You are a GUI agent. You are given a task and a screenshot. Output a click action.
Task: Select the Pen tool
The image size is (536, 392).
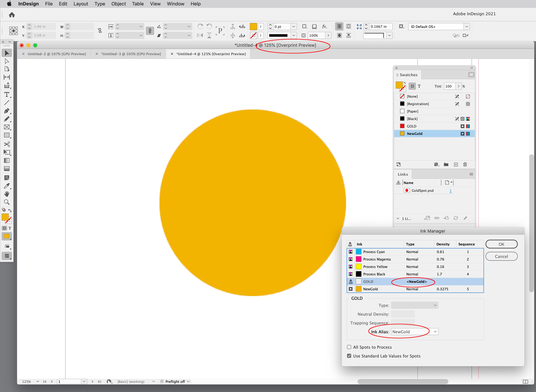[x=7, y=111]
